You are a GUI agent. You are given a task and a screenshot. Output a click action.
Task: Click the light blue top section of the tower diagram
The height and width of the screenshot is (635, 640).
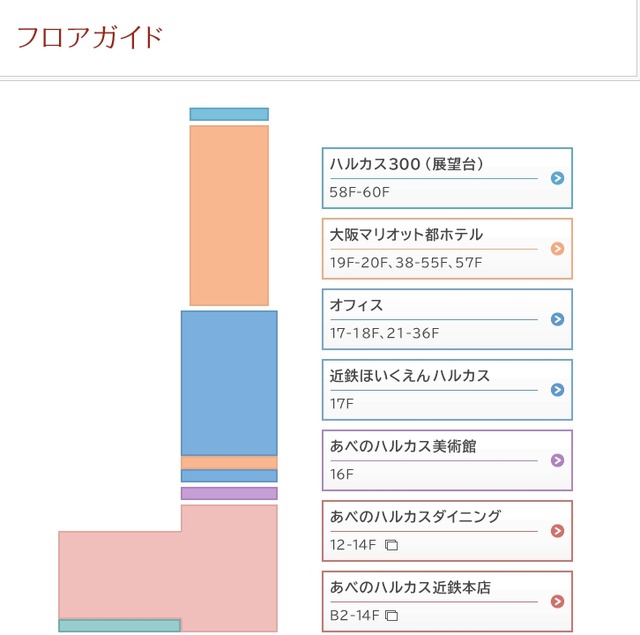point(229,114)
